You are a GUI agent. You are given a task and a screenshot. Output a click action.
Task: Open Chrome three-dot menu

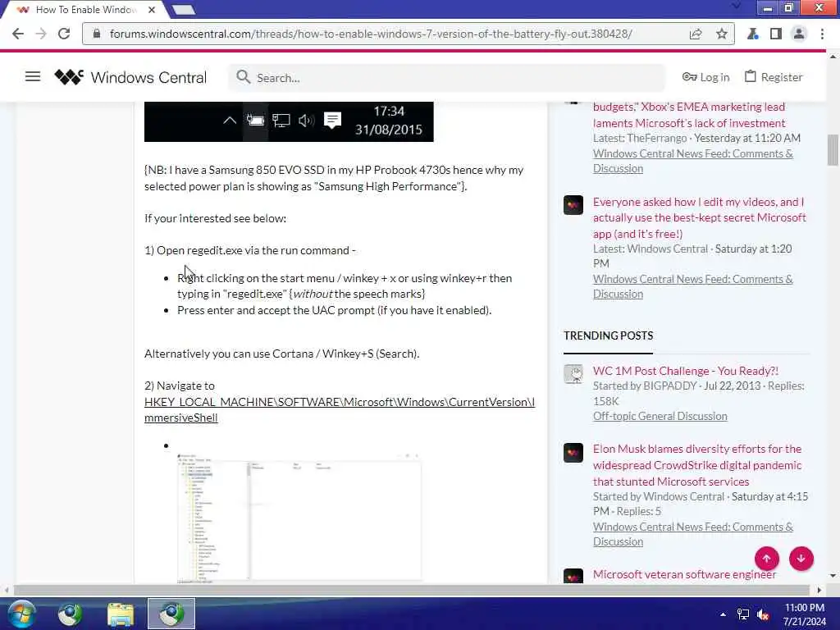pyautogui.click(x=822, y=34)
